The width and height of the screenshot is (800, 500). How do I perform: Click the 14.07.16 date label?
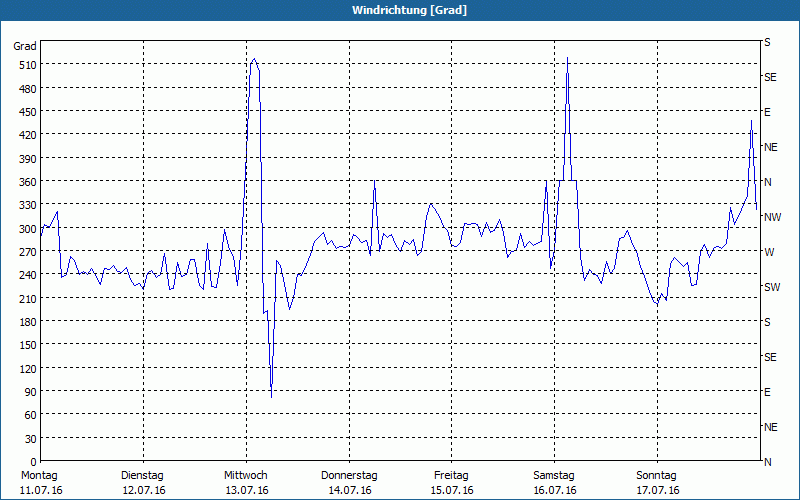tap(350, 491)
